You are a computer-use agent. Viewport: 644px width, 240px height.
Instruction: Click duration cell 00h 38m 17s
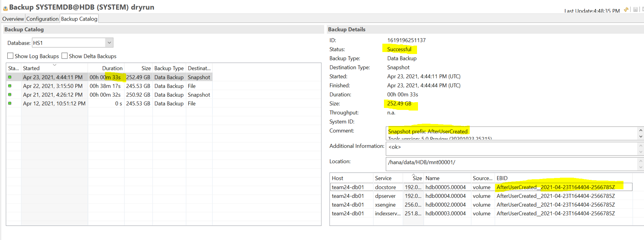click(105, 86)
